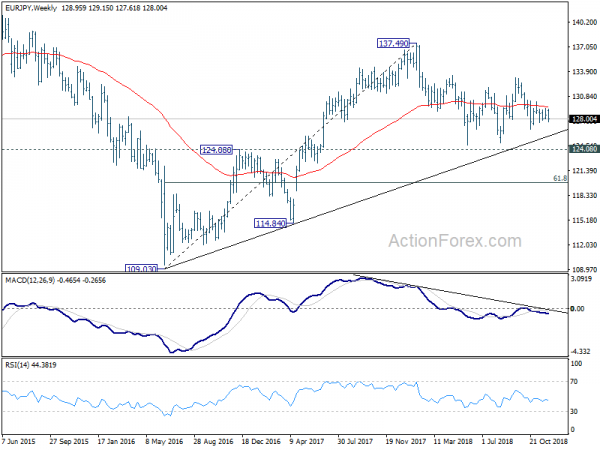Click the 114.840 low price label
Viewport: 600px width, 450px height.
[270, 223]
